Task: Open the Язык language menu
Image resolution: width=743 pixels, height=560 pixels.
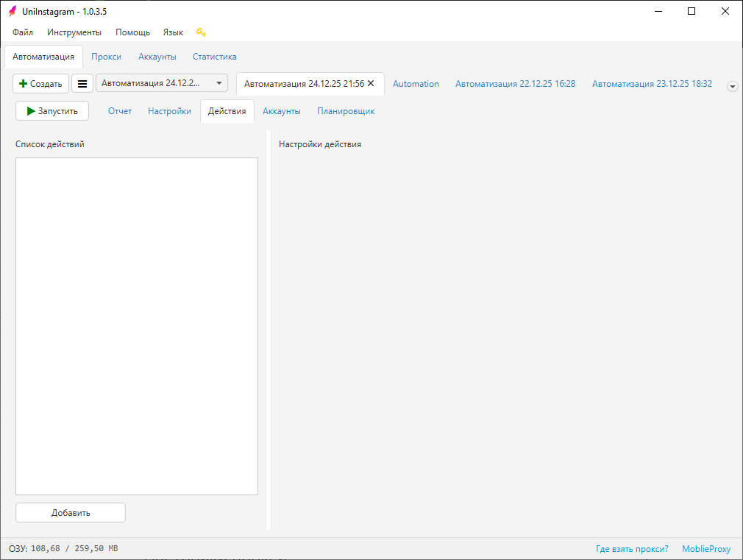Action: pos(173,32)
